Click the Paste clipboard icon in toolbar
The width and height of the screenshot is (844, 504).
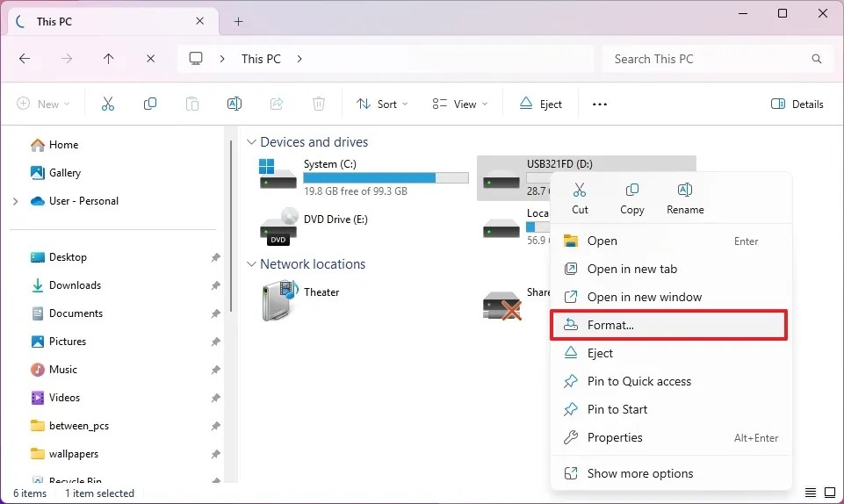point(192,104)
